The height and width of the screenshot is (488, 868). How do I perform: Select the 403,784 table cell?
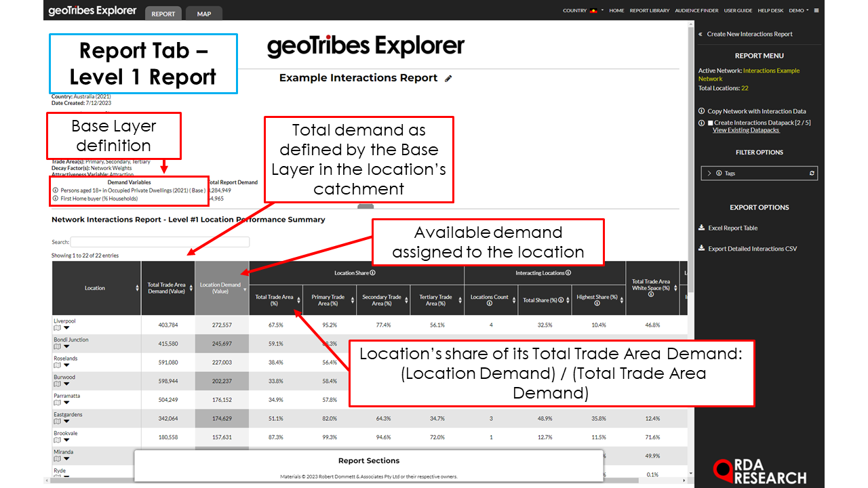click(167, 325)
